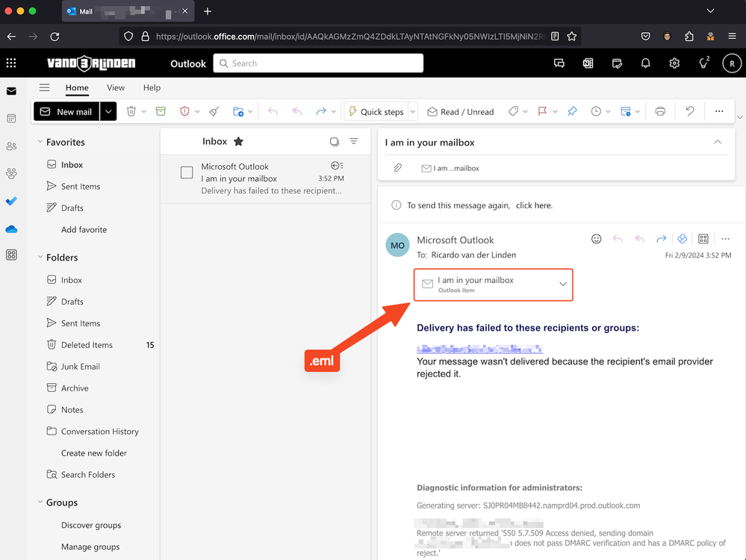Open the Calendar icon in left rail
The height and width of the screenshot is (560, 746).
pos(11,119)
